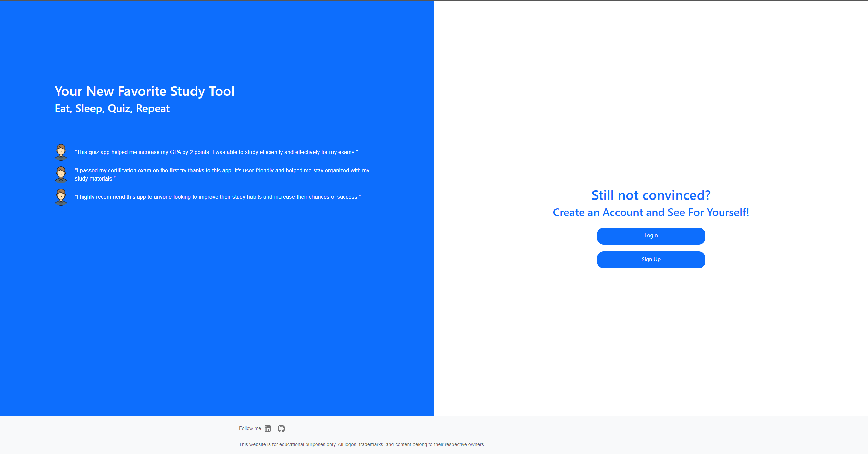The image size is (868, 455).
Task: Click the word 'Tool' in the main heading
Action: (222, 91)
